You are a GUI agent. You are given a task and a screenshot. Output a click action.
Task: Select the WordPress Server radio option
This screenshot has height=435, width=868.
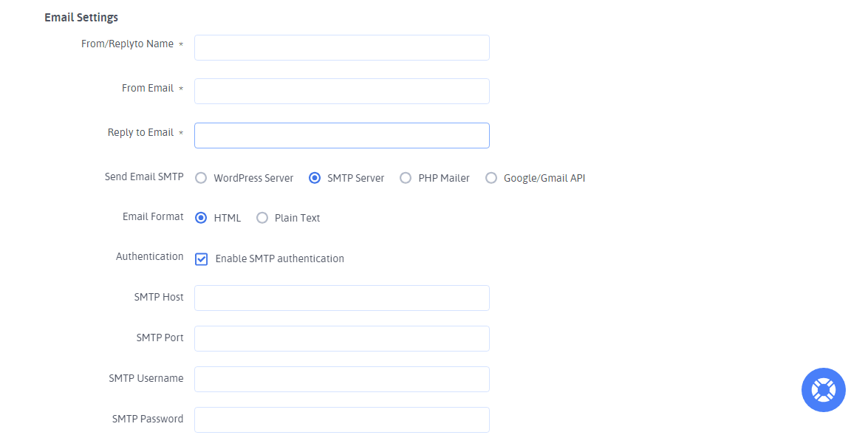point(201,178)
